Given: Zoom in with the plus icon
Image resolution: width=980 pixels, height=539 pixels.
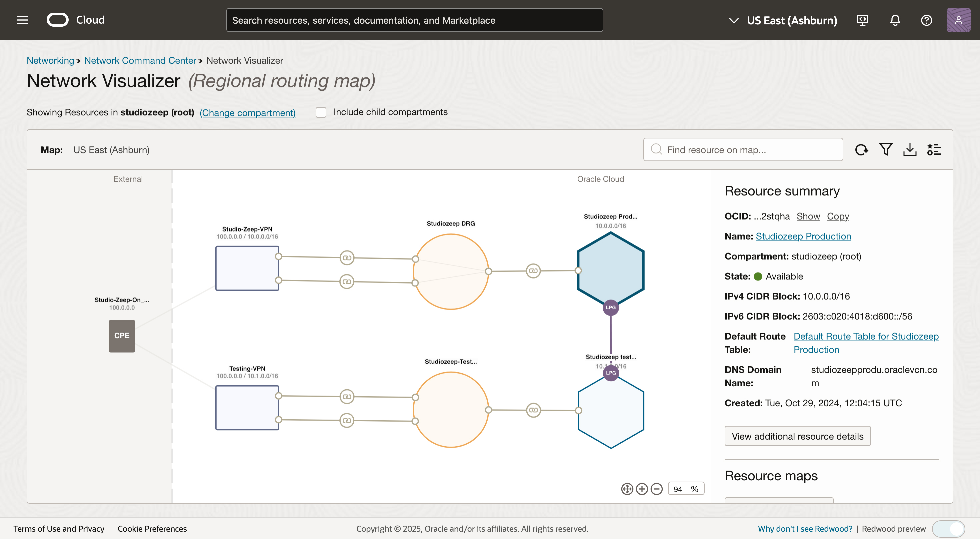Looking at the screenshot, I should (642, 489).
